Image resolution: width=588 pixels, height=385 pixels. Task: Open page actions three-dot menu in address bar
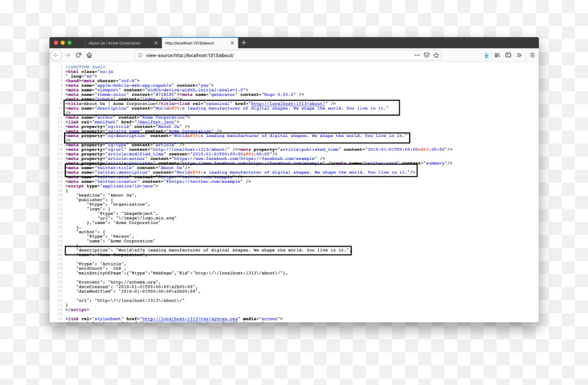(417, 55)
